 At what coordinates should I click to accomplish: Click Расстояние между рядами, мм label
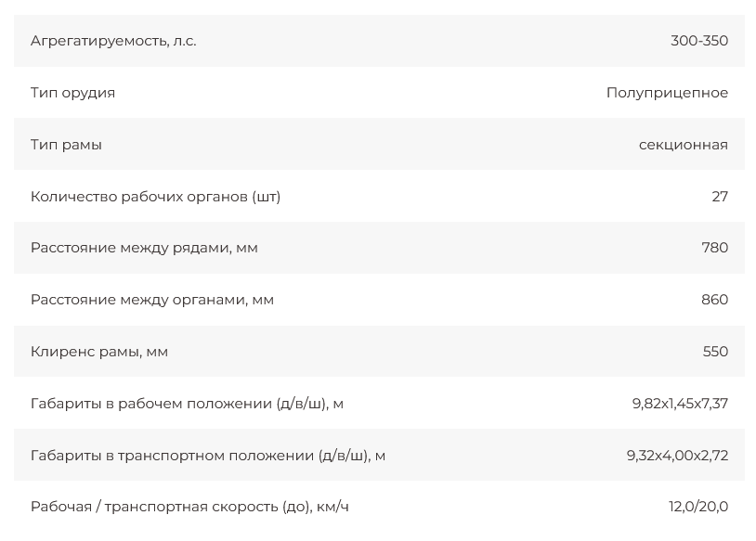click(144, 248)
